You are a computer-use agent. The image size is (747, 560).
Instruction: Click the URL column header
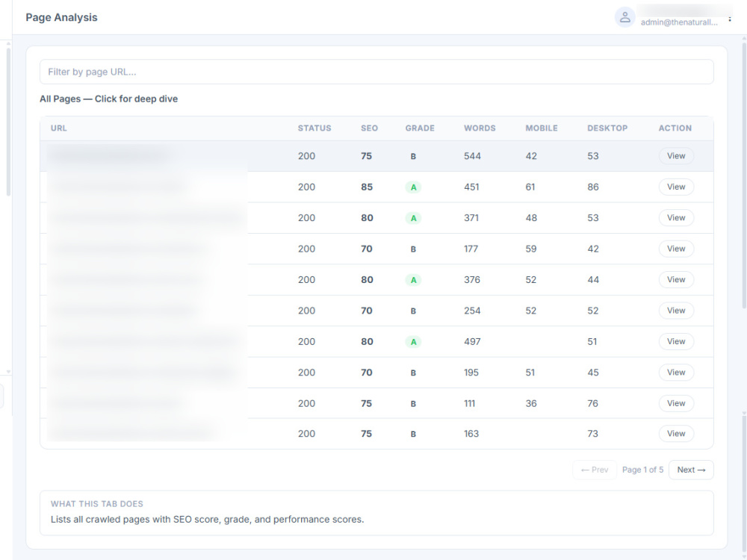[58, 128]
